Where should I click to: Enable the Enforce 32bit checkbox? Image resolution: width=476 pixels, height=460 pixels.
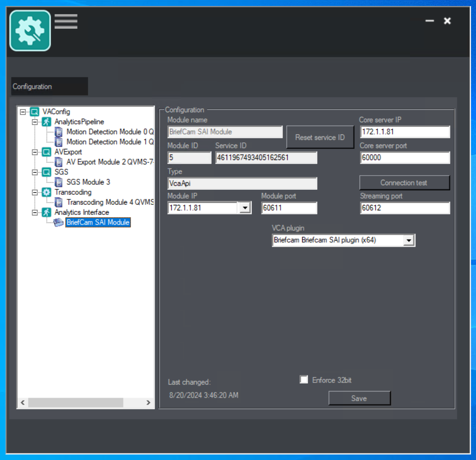304,379
